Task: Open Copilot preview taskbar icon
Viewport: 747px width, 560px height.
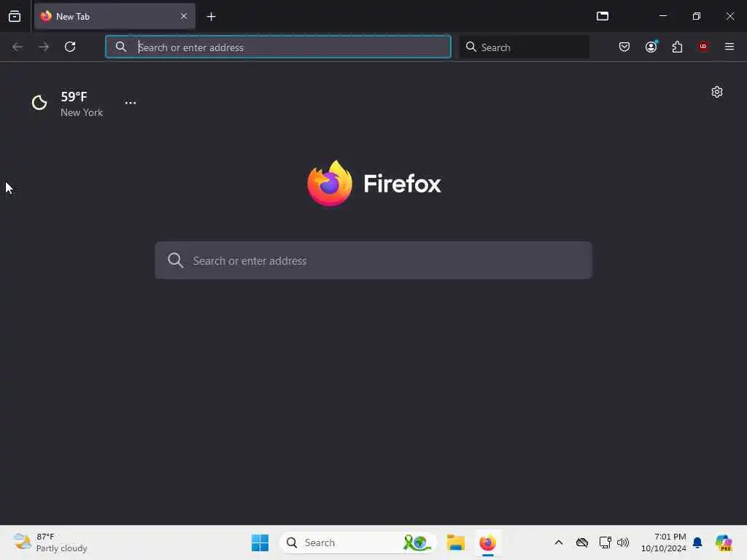Action: [x=723, y=542]
